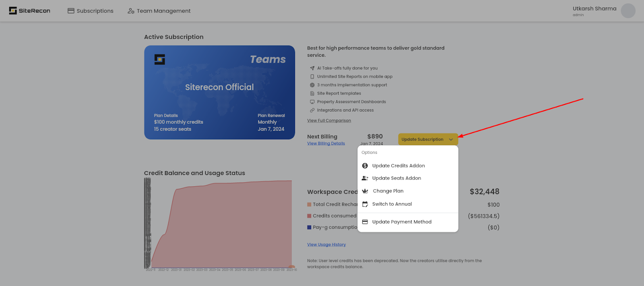Click the SiteRecon logo
Viewport: 644px width, 286px height.
pos(30,11)
